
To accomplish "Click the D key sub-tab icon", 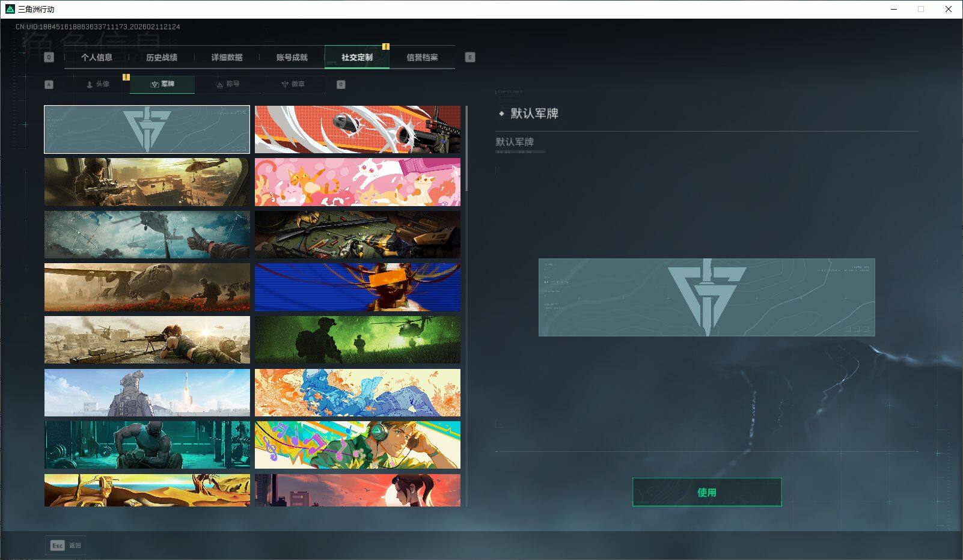I will click(341, 84).
